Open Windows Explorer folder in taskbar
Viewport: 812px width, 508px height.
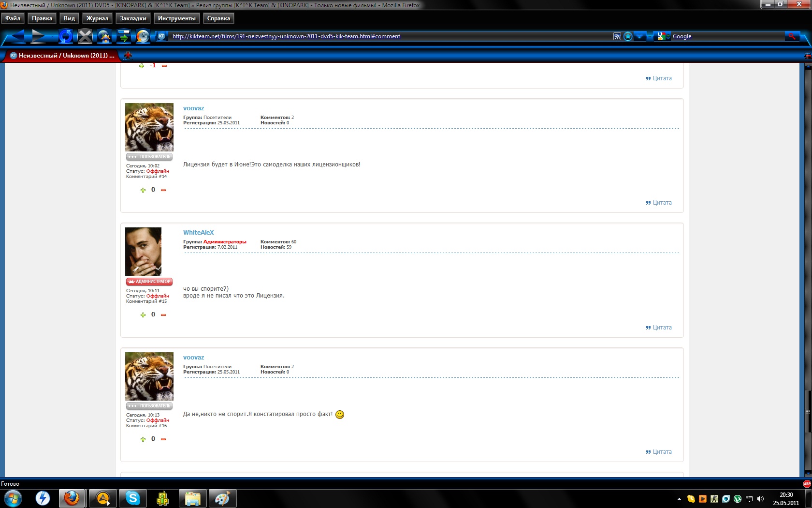pos(193,498)
